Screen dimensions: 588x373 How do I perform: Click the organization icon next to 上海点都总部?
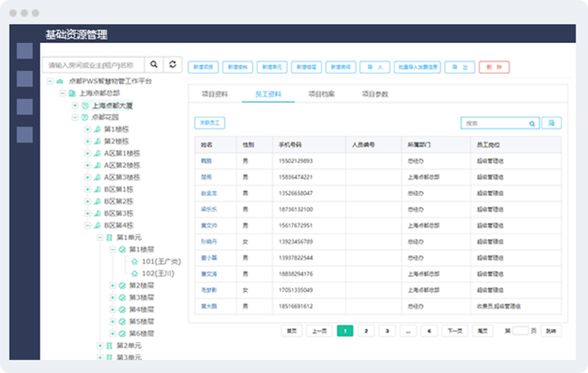72,93
